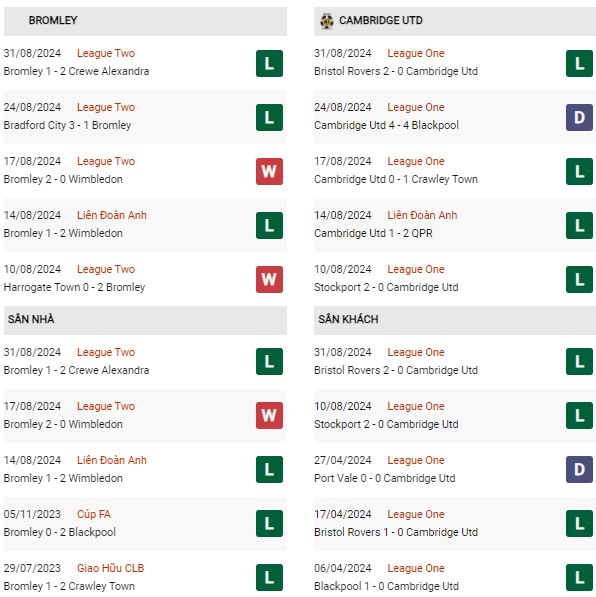Screen dimensions: 596x597
Task: Open the Giao Hữu CLB competition link
Action: point(110,568)
